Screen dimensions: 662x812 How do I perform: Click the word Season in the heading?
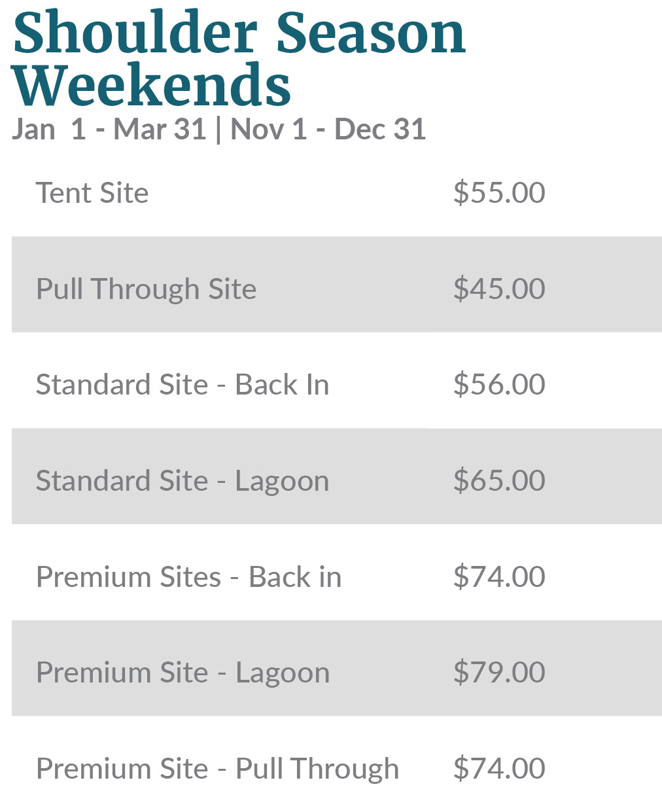[x=370, y=33]
